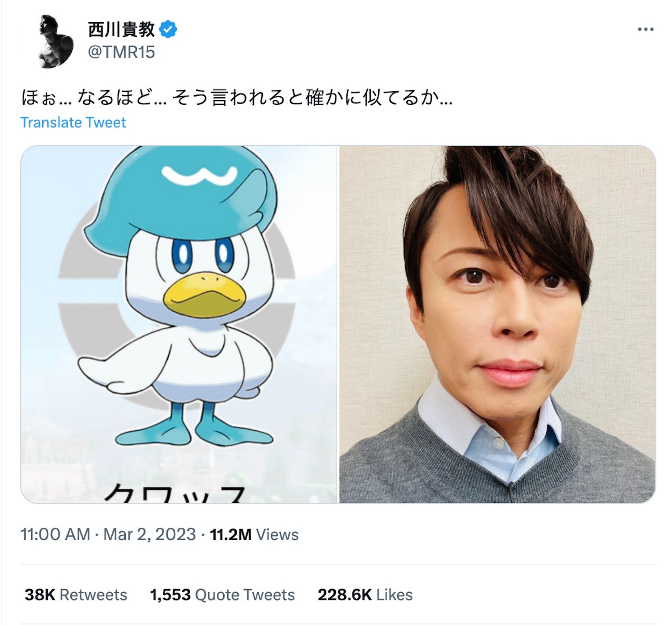Click the blue verified badge beside the name
The image size is (672, 625).
168,29
